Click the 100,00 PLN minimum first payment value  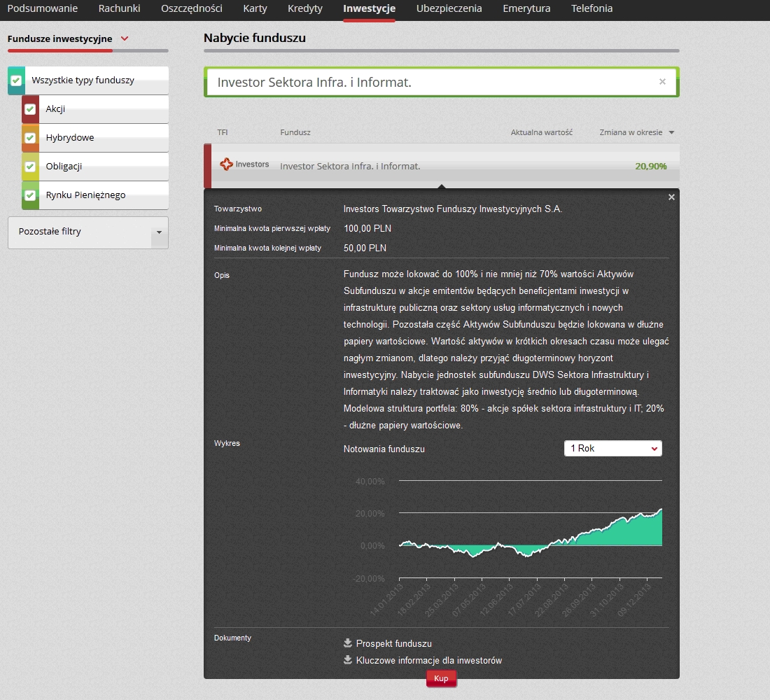(x=367, y=228)
